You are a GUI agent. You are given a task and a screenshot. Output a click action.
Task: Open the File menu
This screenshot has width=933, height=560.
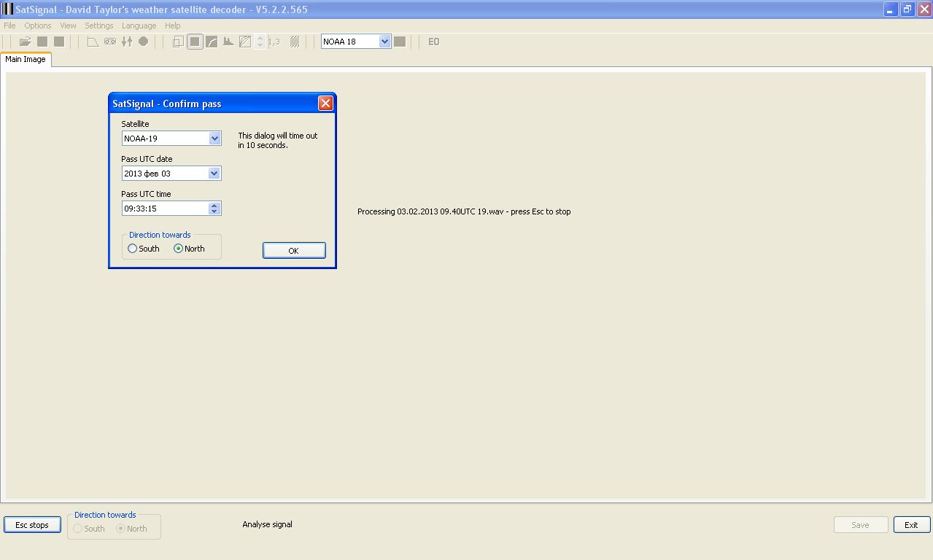coord(9,26)
